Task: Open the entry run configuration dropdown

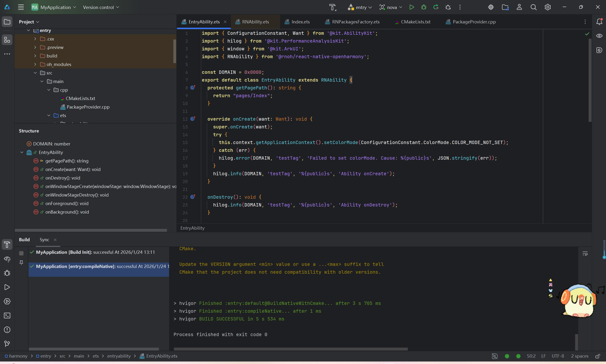Action: 360,7
